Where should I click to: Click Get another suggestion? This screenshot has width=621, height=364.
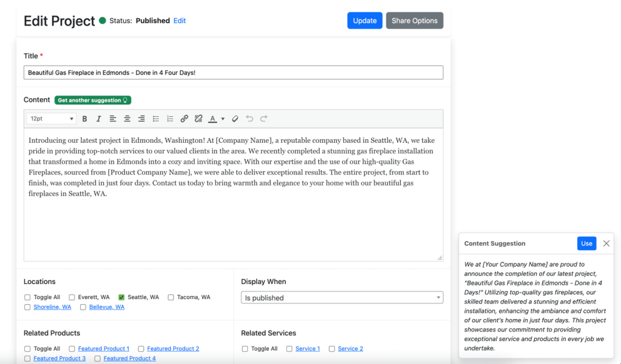pyautogui.click(x=93, y=100)
